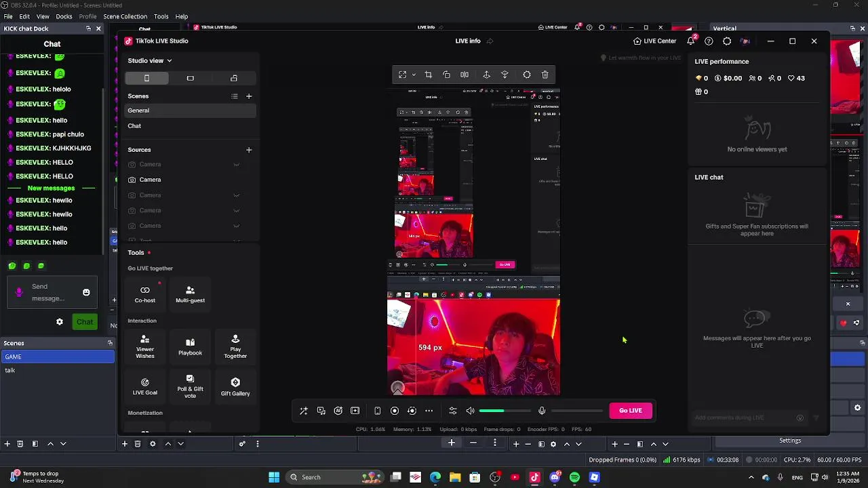The height and width of the screenshot is (488, 868).
Task: Open OBS Docks menu
Action: pos(64,16)
